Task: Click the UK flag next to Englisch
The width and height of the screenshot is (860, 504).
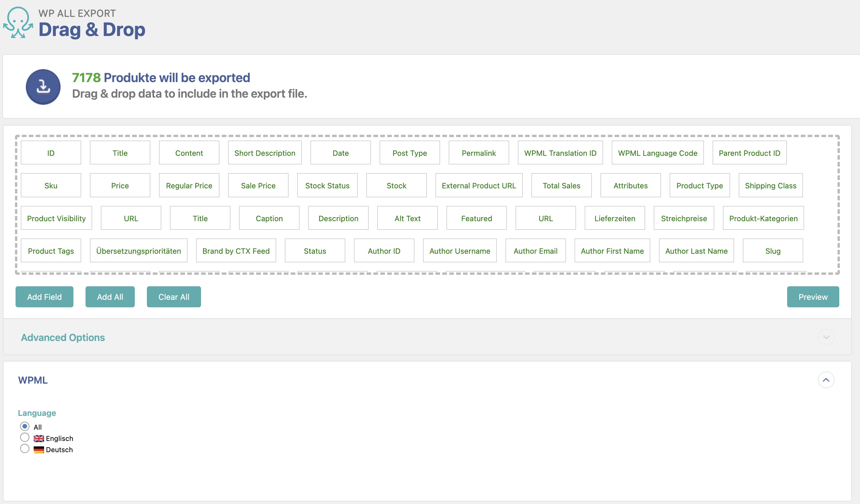Action: [39, 439]
